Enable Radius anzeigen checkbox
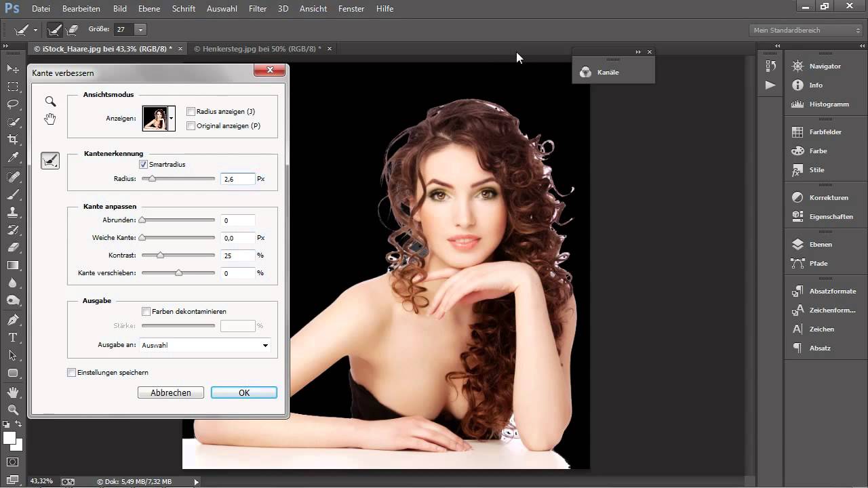The height and width of the screenshot is (488, 868). coord(191,111)
